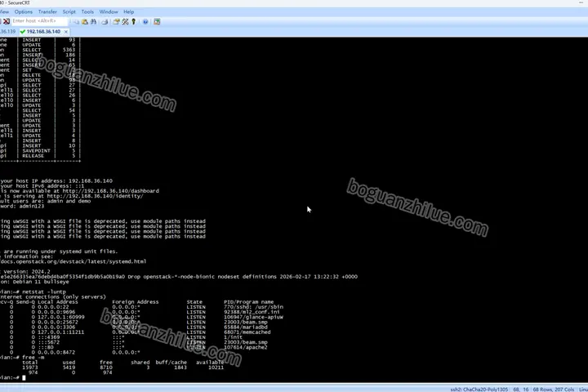Click the '65884/mariadbd' process entry

click(246, 327)
